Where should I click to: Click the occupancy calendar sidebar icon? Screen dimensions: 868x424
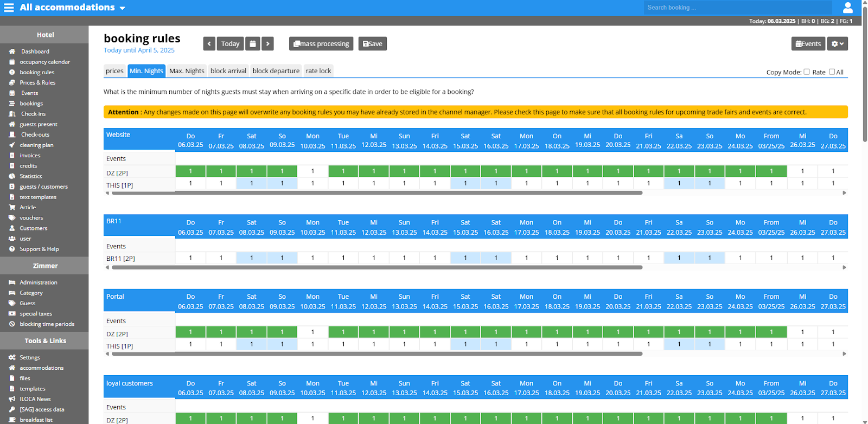tap(12, 62)
